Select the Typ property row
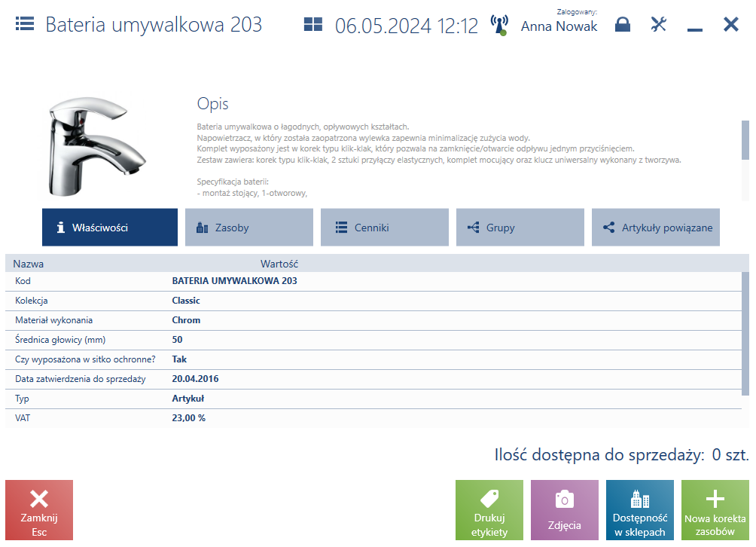The image size is (756, 547). coord(373,399)
